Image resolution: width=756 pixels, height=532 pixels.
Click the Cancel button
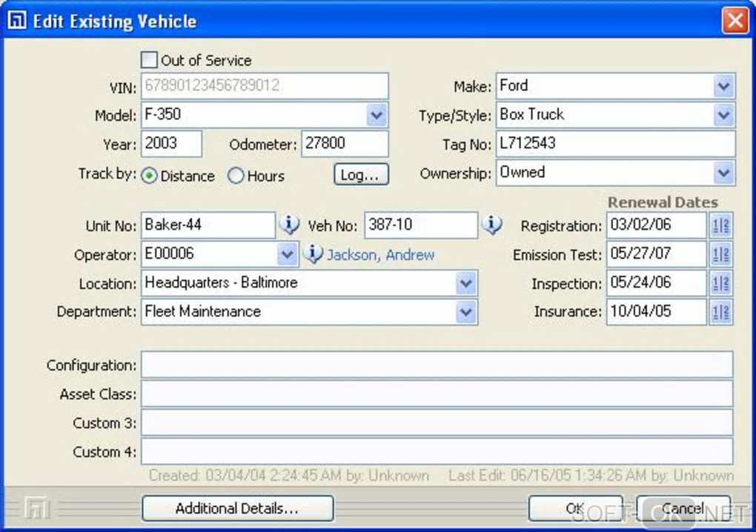(683, 508)
